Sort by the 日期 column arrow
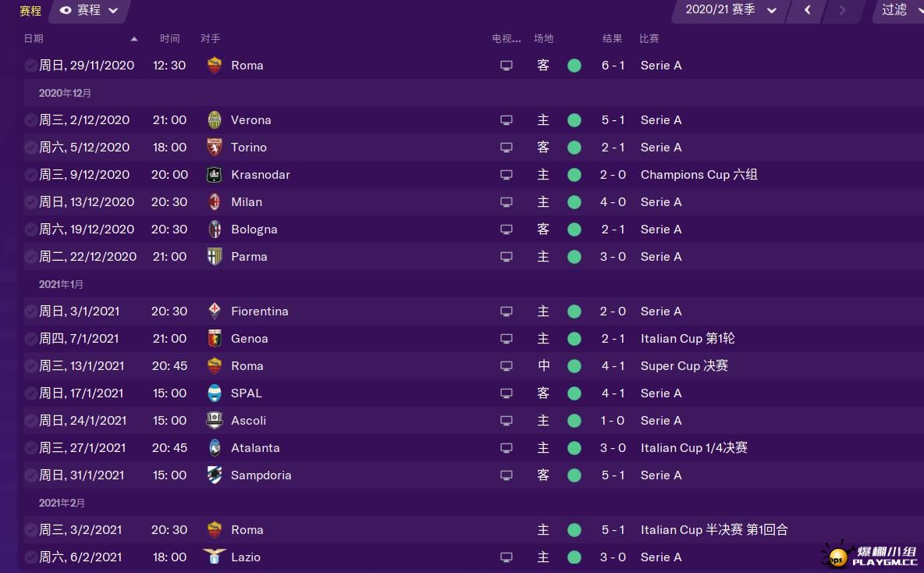 click(133, 39)
